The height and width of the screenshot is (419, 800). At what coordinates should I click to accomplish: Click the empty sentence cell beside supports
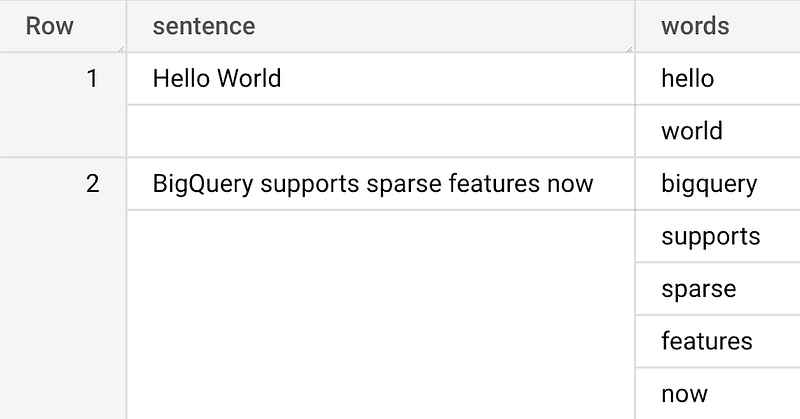point(381,236)
